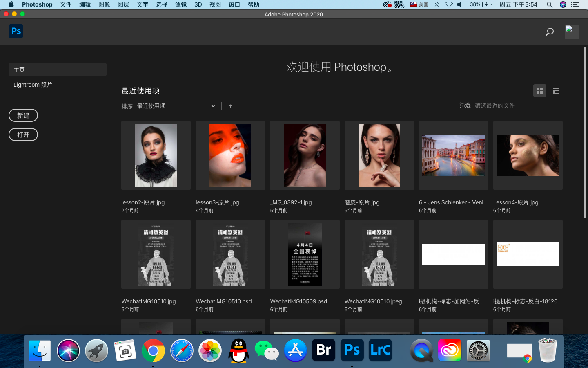Open the 3D menu
The height and width of the screenshot is (368, 588).
point(198,4)
